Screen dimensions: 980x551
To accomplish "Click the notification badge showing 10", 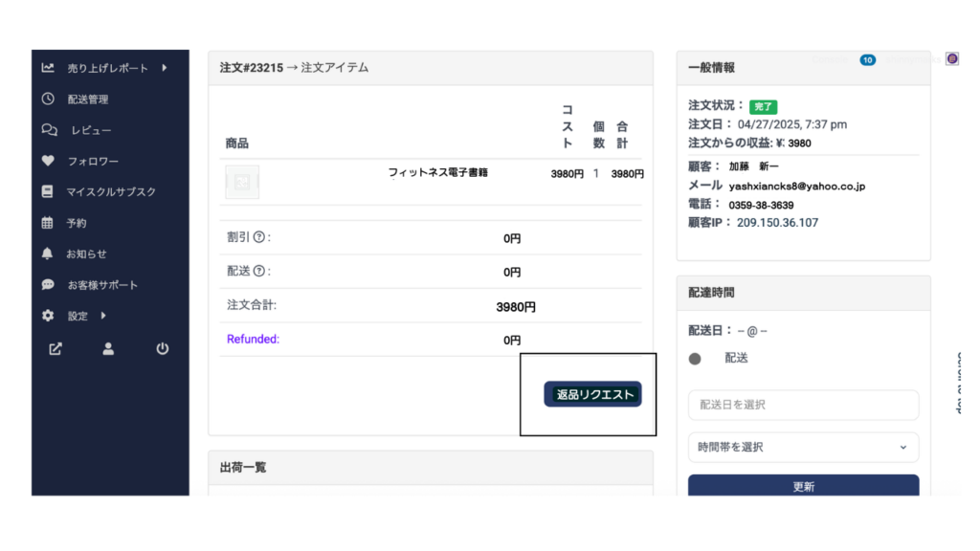I will [867, 60].
